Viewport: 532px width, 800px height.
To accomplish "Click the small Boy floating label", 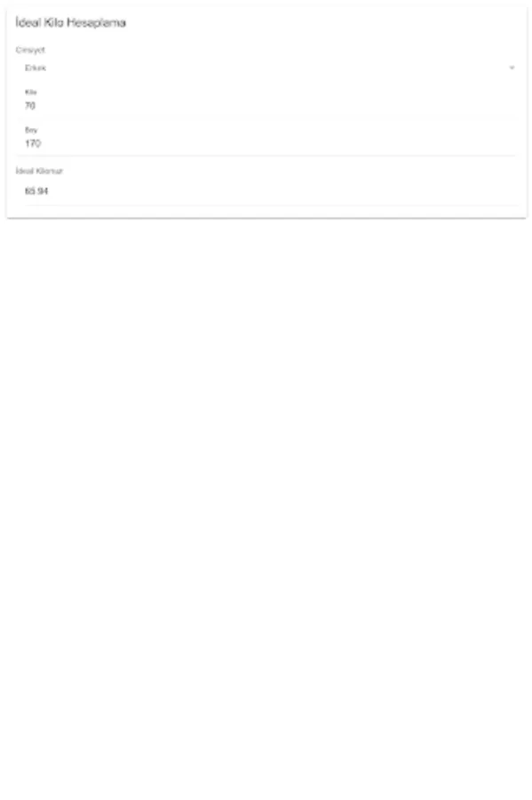I will [x=31, y=130].
